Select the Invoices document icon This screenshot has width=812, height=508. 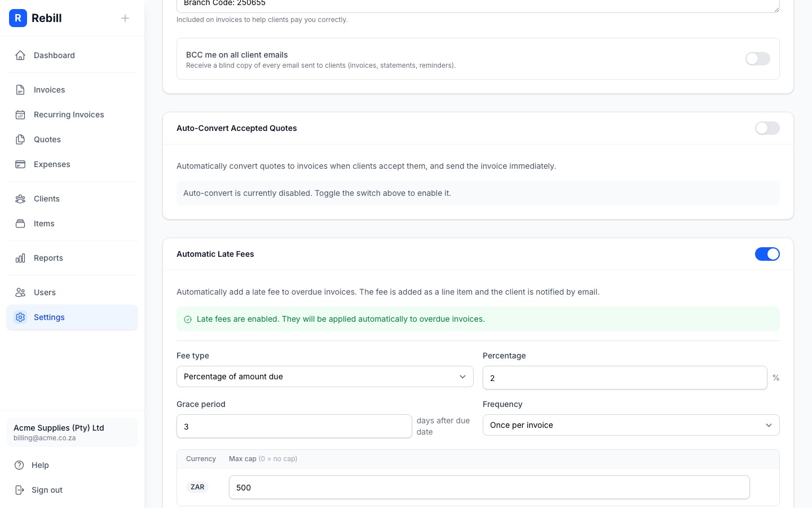click(x=20, y=90)
